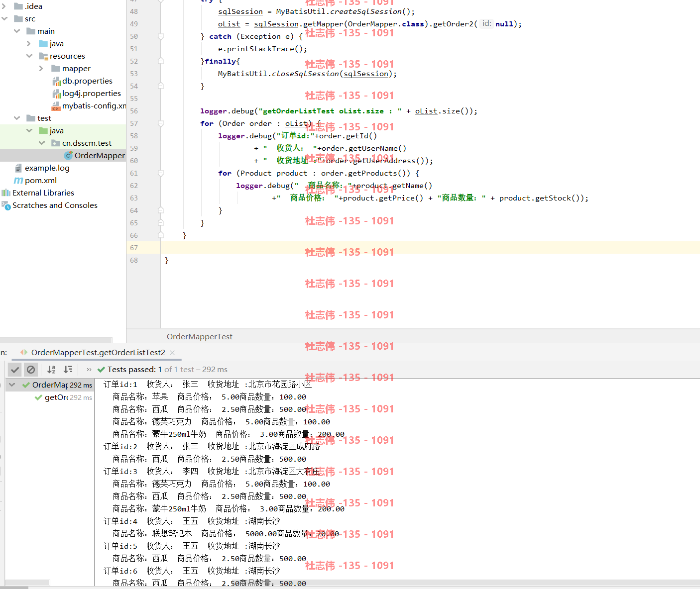
Task: Click the run configuration icon in the tab
Action: (23, 352)
